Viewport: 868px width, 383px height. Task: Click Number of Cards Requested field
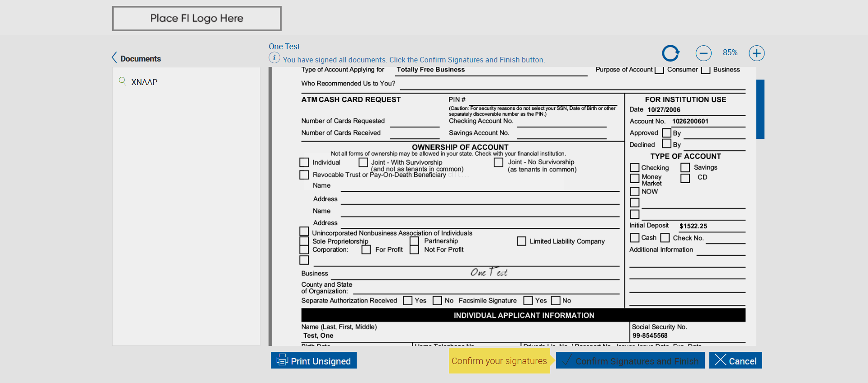(x=415, y=122)
